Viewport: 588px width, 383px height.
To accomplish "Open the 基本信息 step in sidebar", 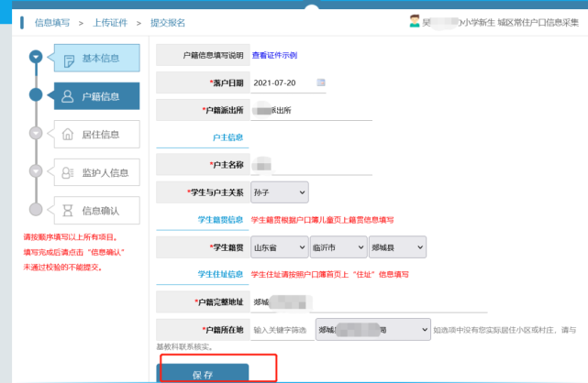I will [x=96, y=58].
